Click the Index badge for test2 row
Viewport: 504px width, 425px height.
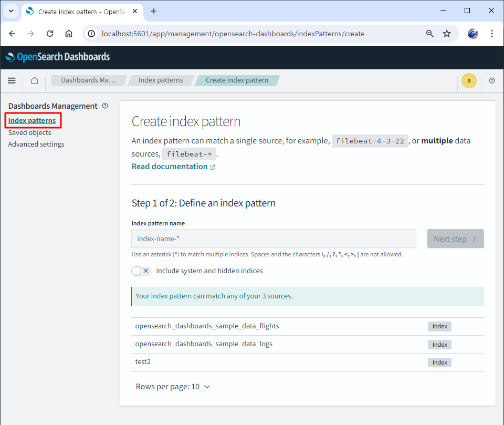439,362
